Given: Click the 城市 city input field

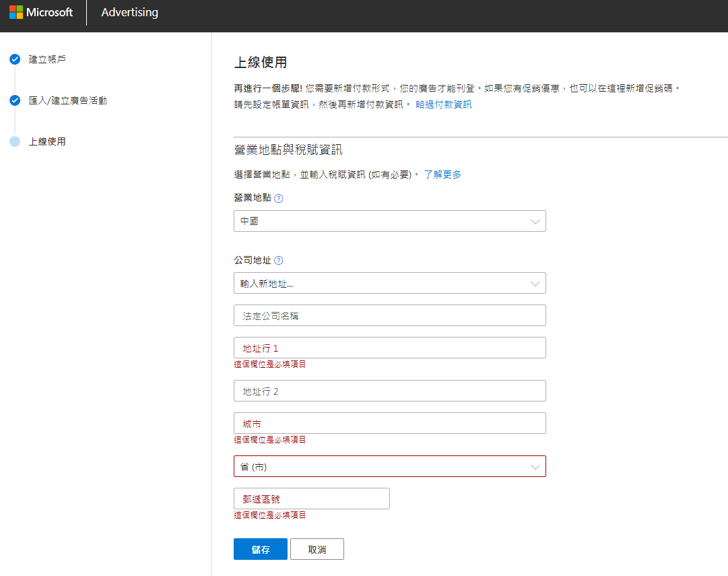Looking at the screenshot, I should pyautogui.click(x=389, y=423).
